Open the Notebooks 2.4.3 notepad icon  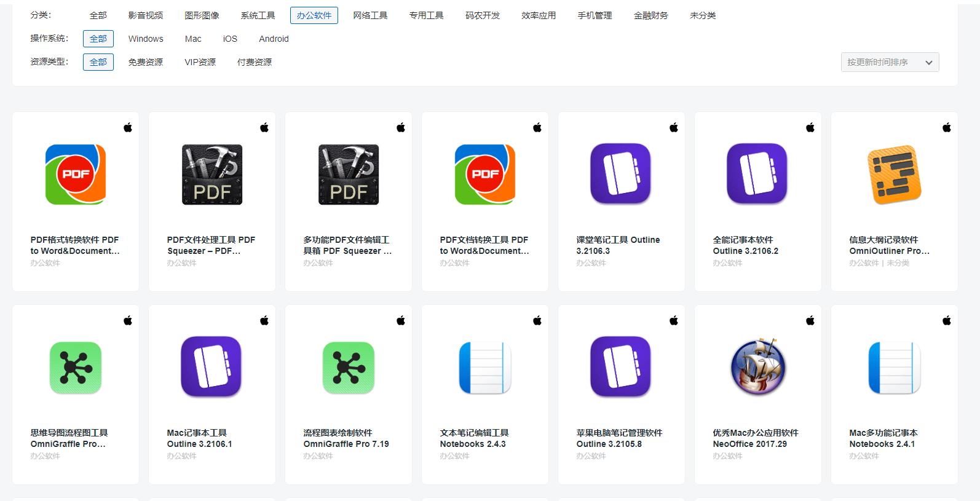484,367
